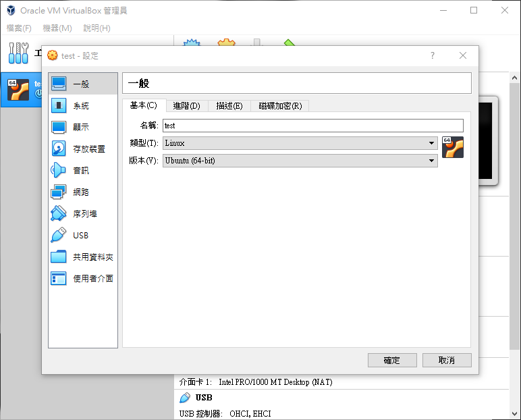This screenshot has width=521, height=420.
Task: Open the 一般 (General) settings category
Action: coord(83,84)
